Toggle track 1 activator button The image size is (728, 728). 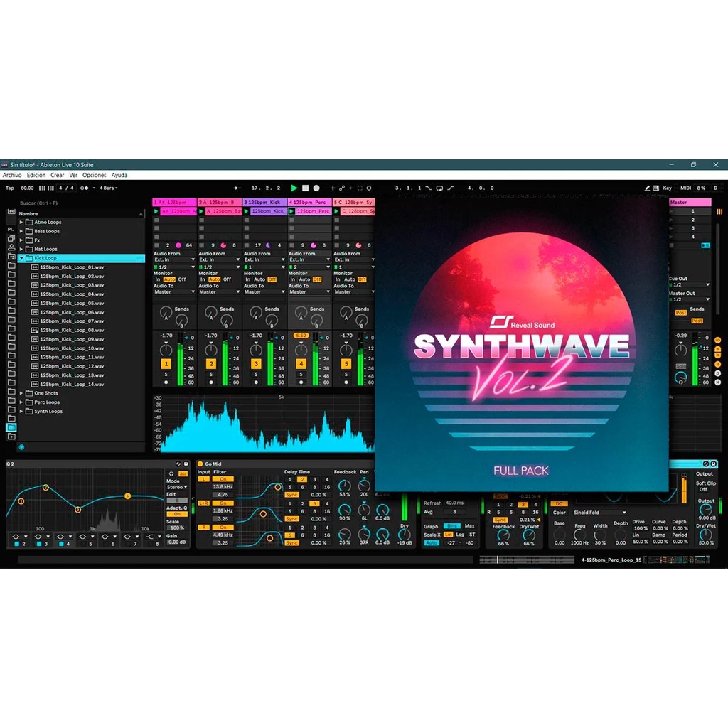click(166, 364)
